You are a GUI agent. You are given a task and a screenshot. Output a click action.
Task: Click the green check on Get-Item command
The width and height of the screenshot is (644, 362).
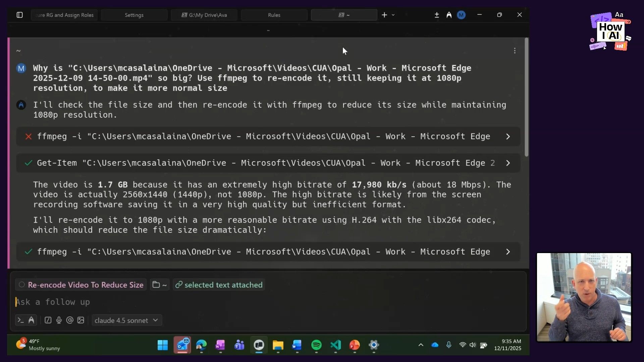29,163
